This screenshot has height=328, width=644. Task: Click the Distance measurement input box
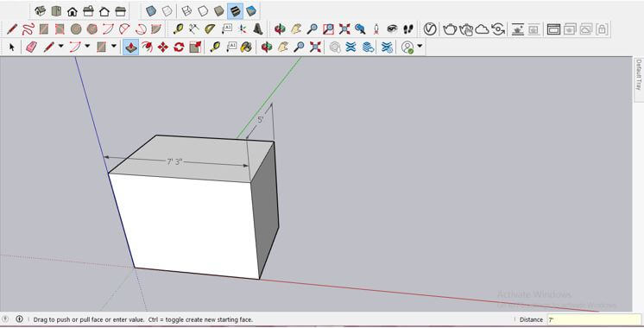click(x=594, y=319)
